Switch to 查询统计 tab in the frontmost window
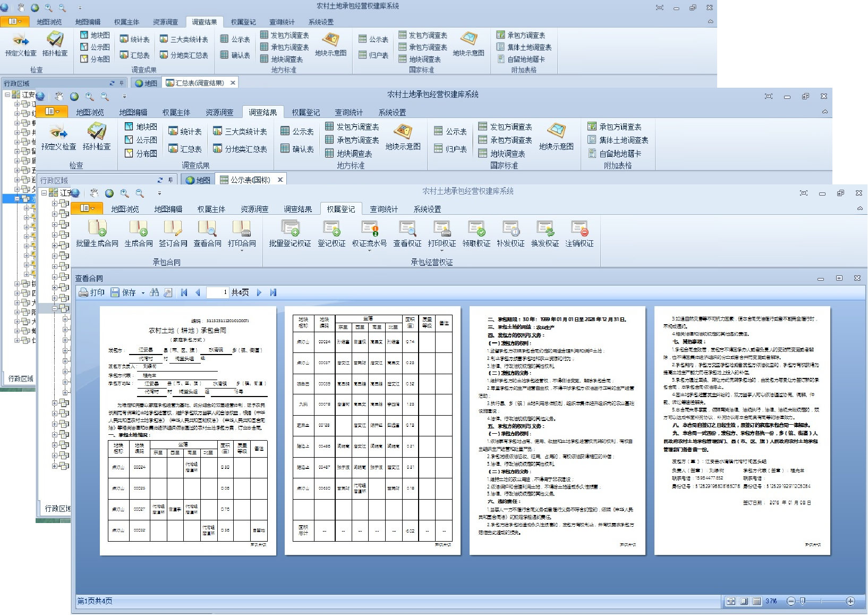Screen dimensions: 868x615 click(x=384, y=209)
